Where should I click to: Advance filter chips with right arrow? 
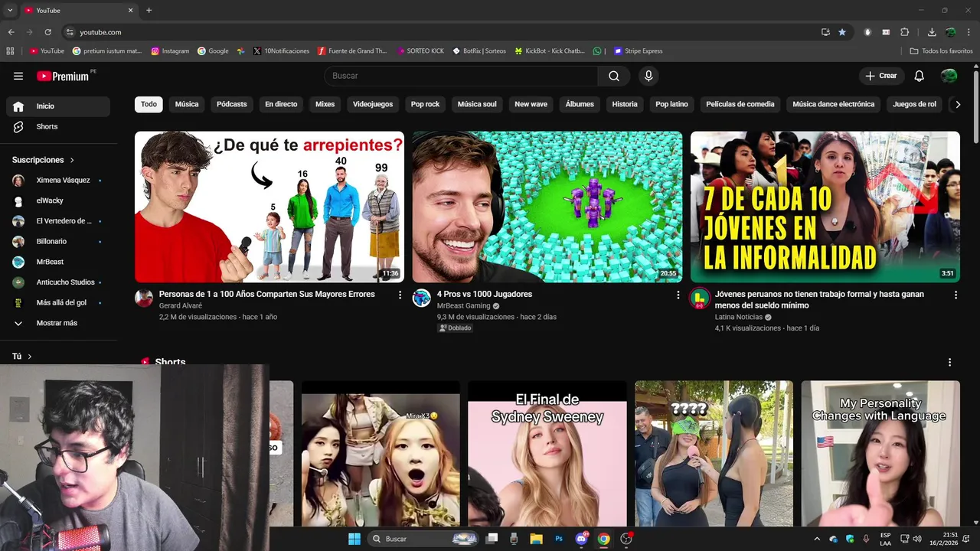(957, 105)
